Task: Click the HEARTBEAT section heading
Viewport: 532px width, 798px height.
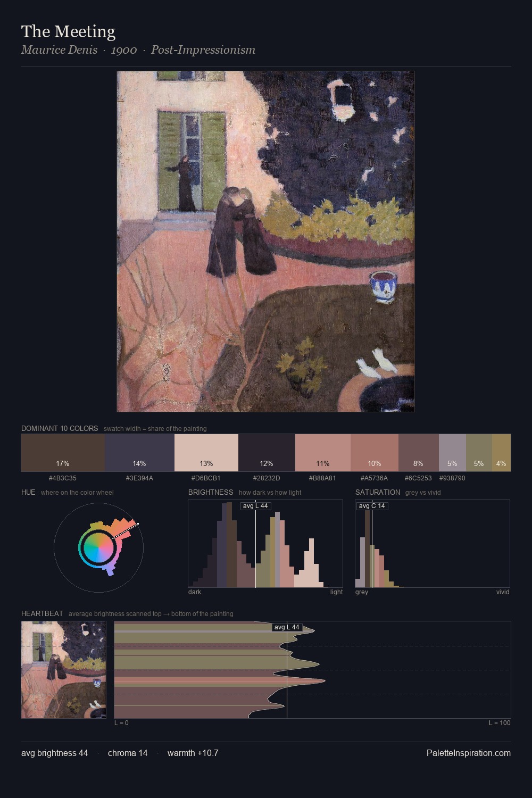Action: point(42,613)
